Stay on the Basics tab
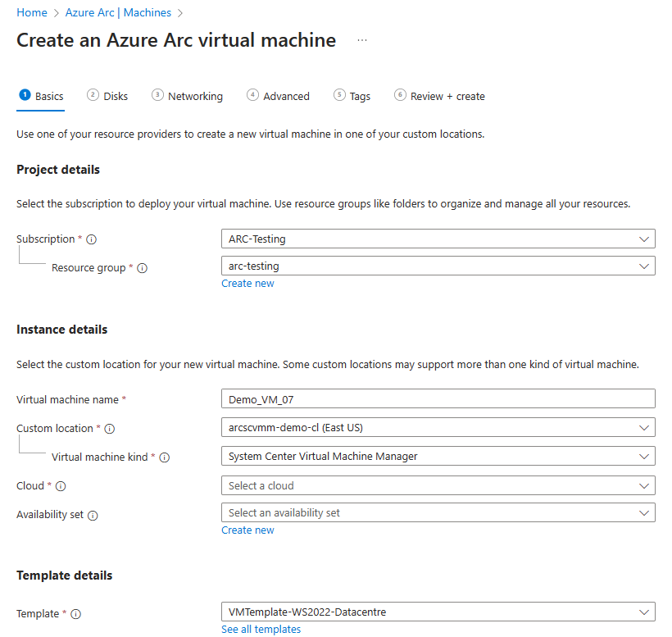This screenshot has width=672, height=637. point(41,96)
